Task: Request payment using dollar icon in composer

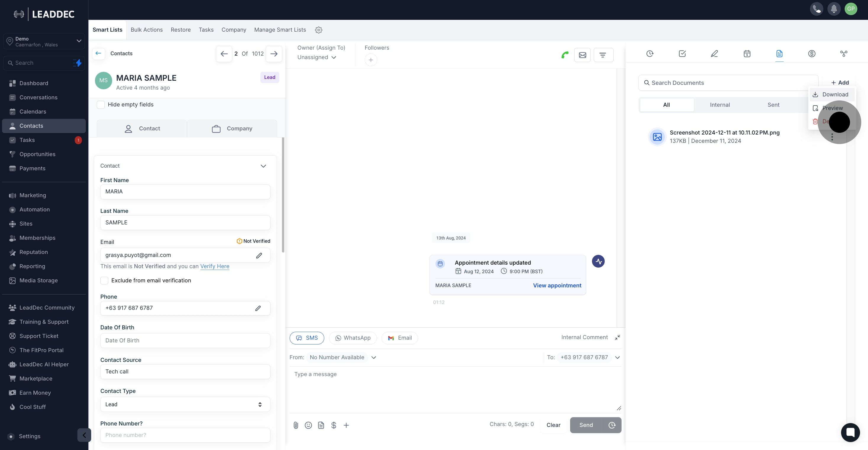Action: click(x=334, y=425)
